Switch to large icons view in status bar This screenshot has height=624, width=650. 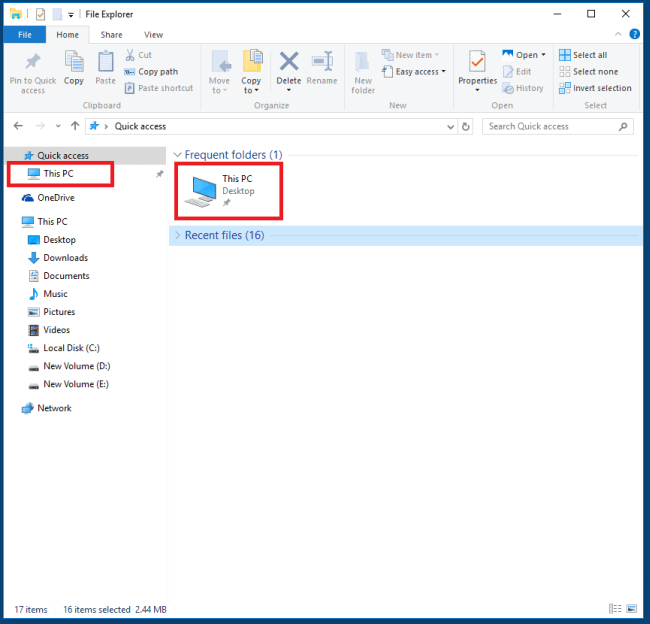[x=631, y=609]
